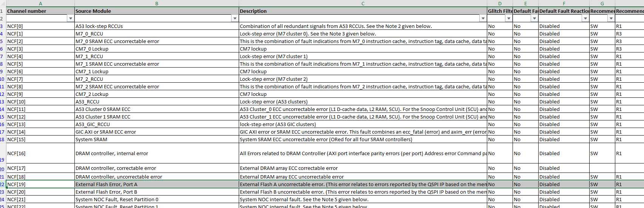Select row 19 by its row number

pyautogui.click(x=3, y=153)
